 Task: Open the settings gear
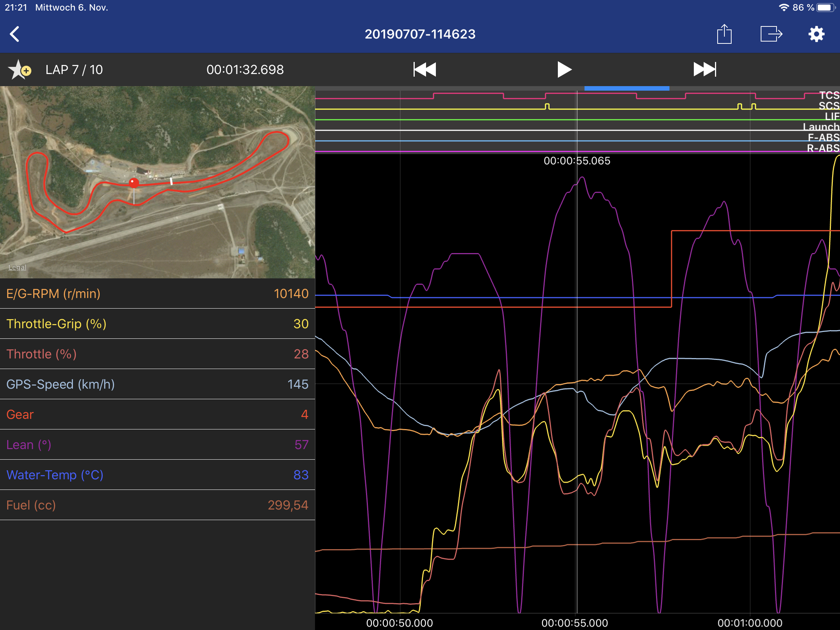(816, 34)
